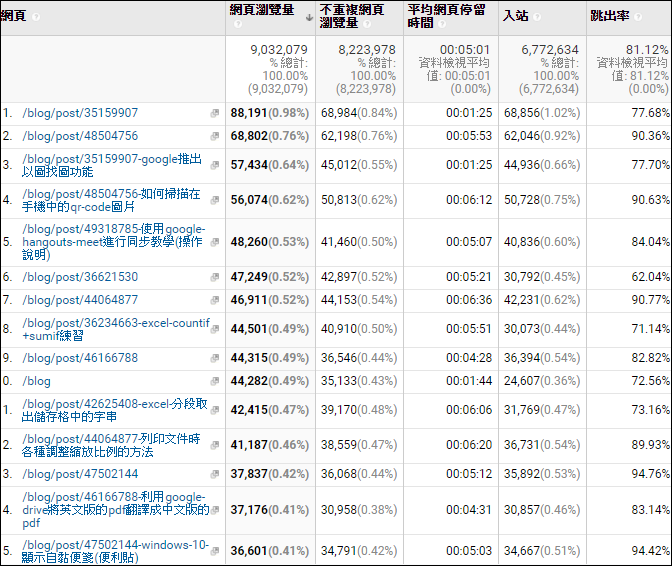The image size is (672, 566).
Task: Select average time value 00:05:01
Action: pos(465,50)
